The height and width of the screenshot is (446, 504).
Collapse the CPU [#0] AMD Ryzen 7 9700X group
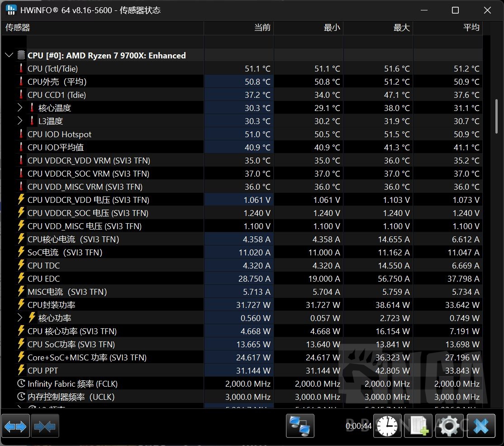[9, 55]
